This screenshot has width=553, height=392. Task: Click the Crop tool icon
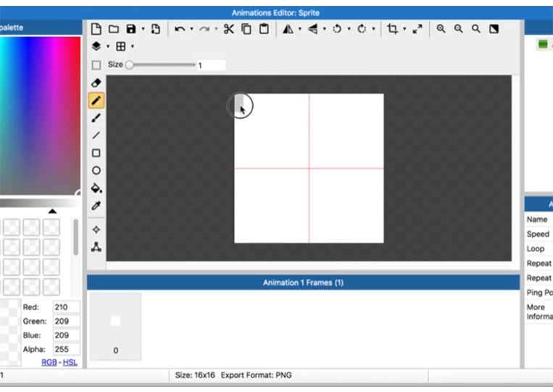click(x=392, y=29)
